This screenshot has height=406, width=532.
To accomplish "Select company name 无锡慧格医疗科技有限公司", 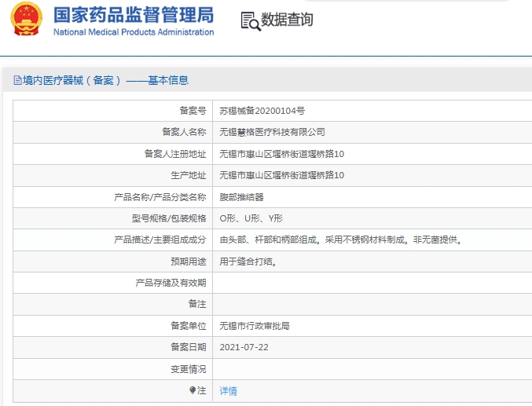I will click(272, 132).
